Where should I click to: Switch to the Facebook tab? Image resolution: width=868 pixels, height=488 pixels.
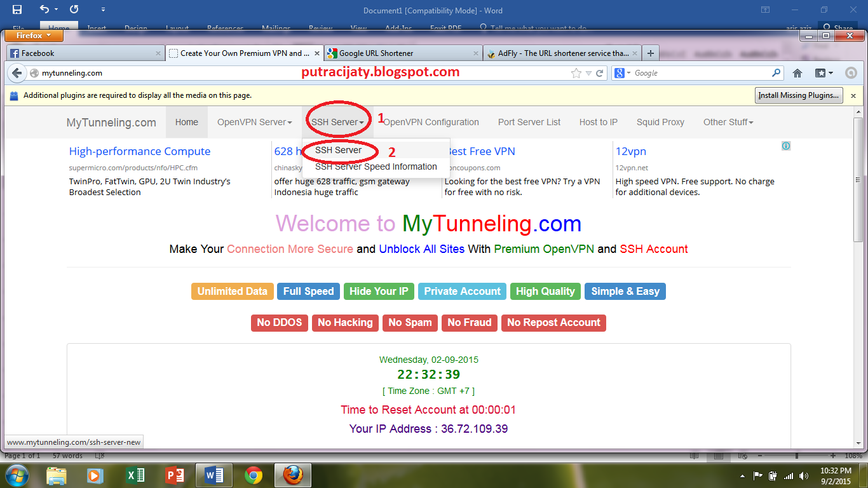point(86,53)
